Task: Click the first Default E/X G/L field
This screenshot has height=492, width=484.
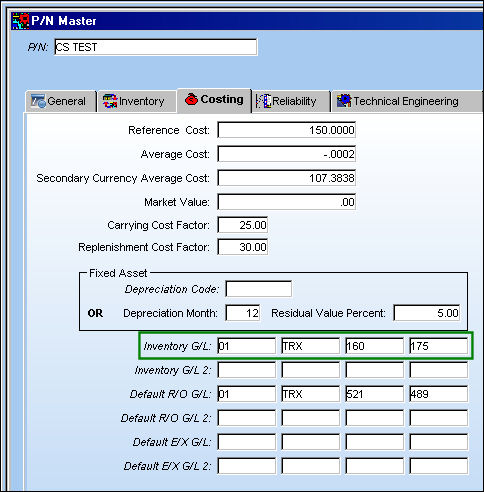Action: tap(247, 442)
